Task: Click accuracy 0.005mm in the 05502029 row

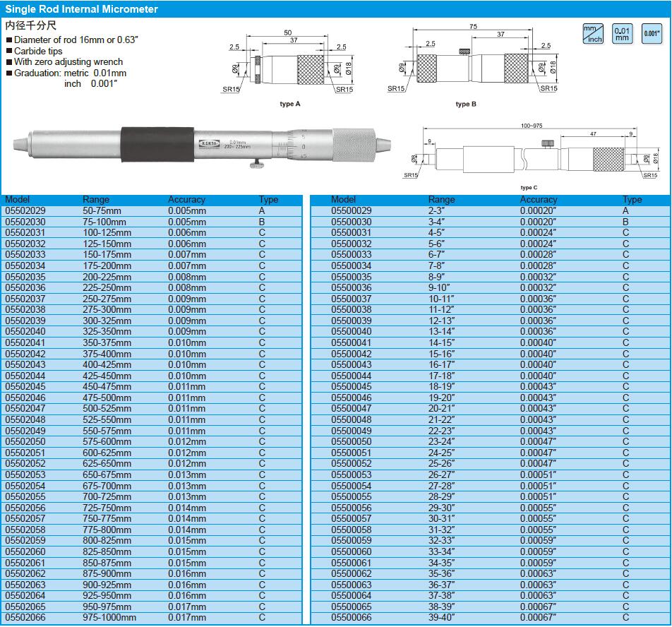Action: (x=187, y=211)
